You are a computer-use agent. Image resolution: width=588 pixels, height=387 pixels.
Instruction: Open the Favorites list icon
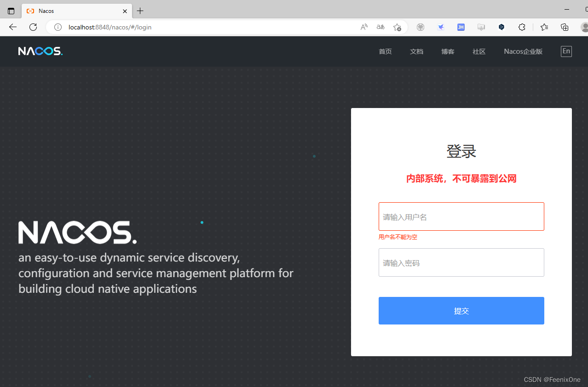[x=544, y=27]
